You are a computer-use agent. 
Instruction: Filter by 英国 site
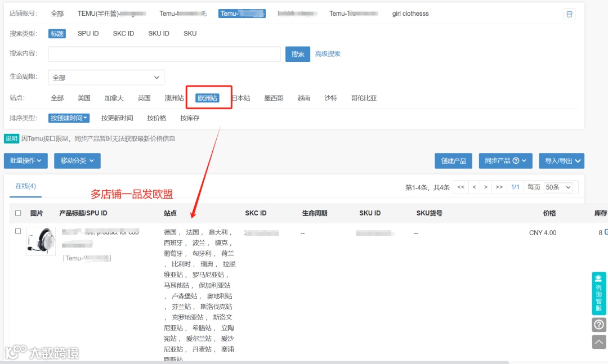(x=144, y=98)
